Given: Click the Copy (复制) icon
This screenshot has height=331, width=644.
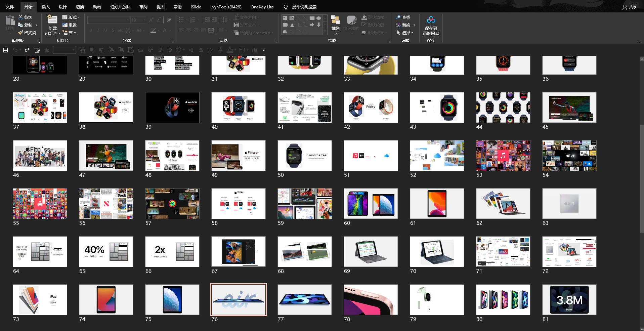Looking at the screenshot, I should [x=20, y=25].
